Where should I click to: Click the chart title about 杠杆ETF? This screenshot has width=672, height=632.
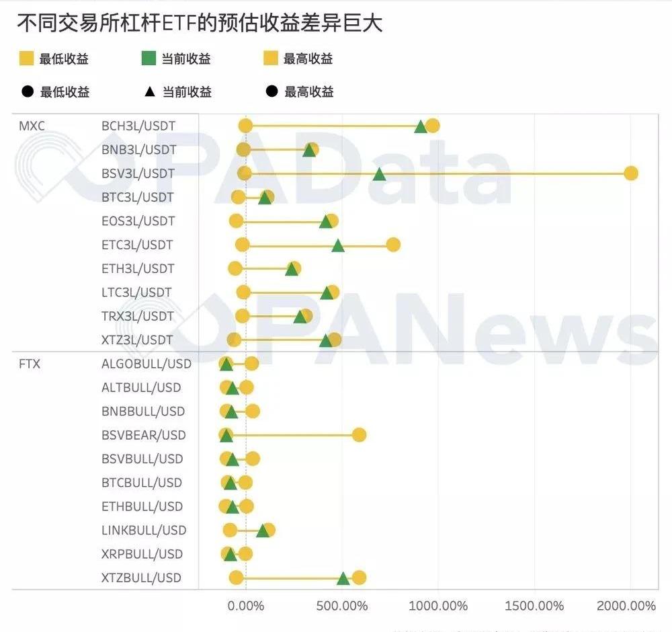[199, 24]
